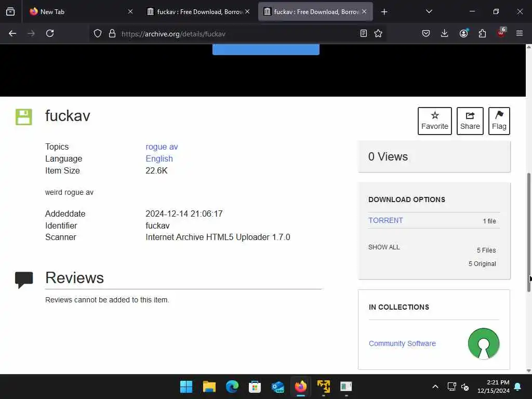532x399 pixels.
Task: Go back to the previous page
Action: pyautogui.click(x=12, y=33)
